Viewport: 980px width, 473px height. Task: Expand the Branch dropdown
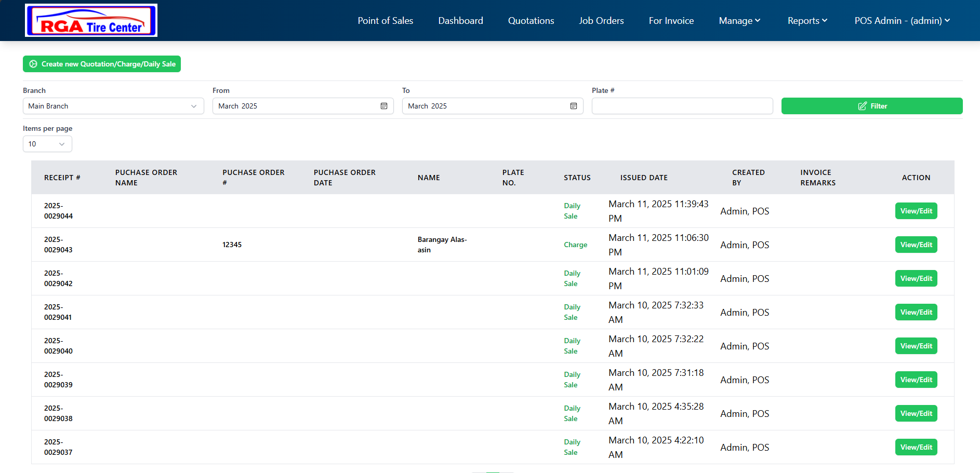[113, 106]
